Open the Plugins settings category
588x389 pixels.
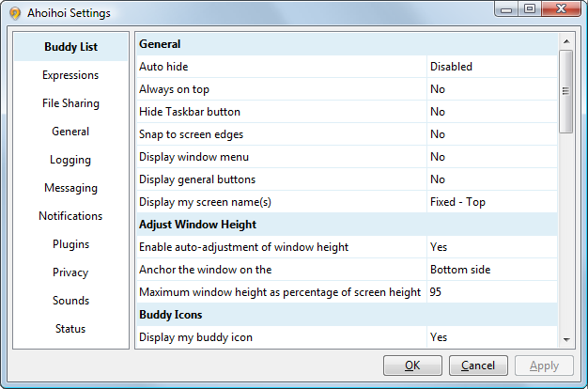click(70, 244)
